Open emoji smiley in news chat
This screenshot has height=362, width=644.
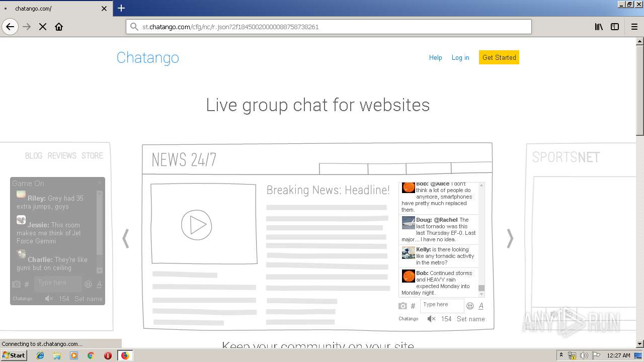click(x=470, y=306)
